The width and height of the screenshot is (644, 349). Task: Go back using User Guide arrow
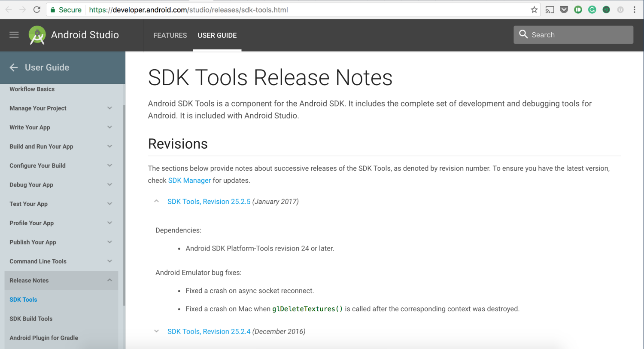(x=14, y=67)
